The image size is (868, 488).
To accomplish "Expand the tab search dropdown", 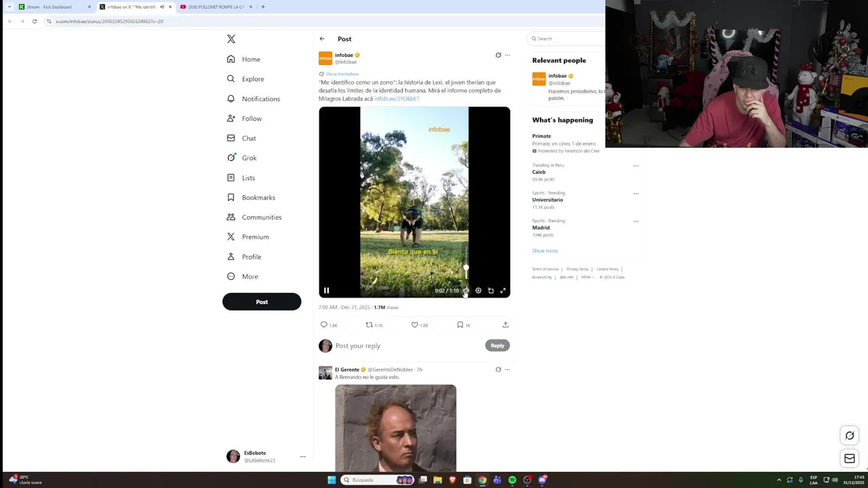I will coord(9,7).
